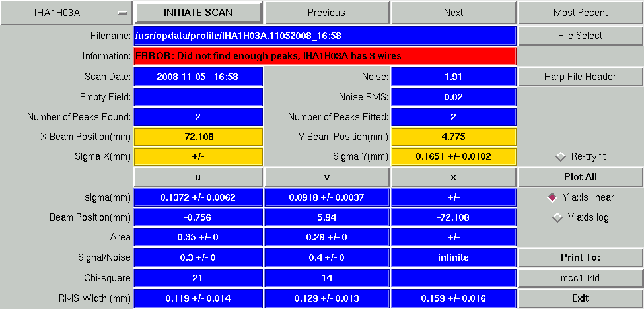
Task: Plot the v wire data
Action: pos(326,177)
